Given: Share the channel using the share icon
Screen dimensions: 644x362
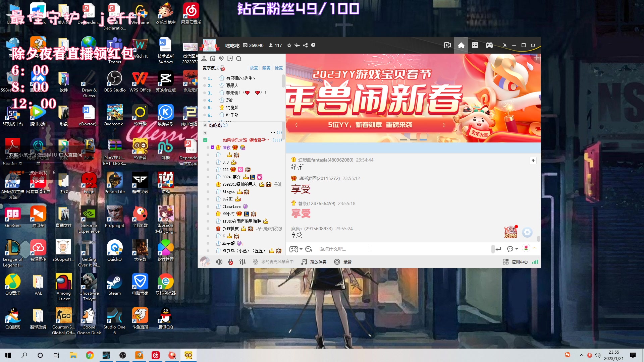Looking at the screenshot, I should pos(305,45).
